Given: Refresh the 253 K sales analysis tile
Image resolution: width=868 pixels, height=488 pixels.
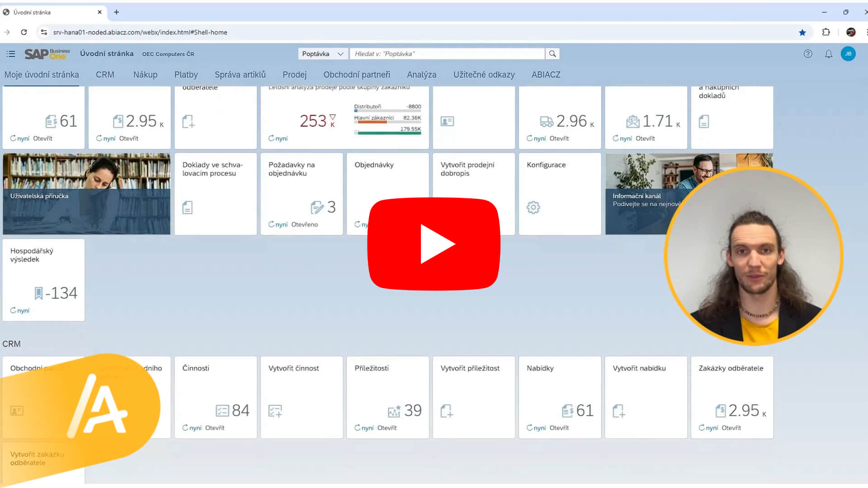Looking at the screenshot, I should 278,139.
